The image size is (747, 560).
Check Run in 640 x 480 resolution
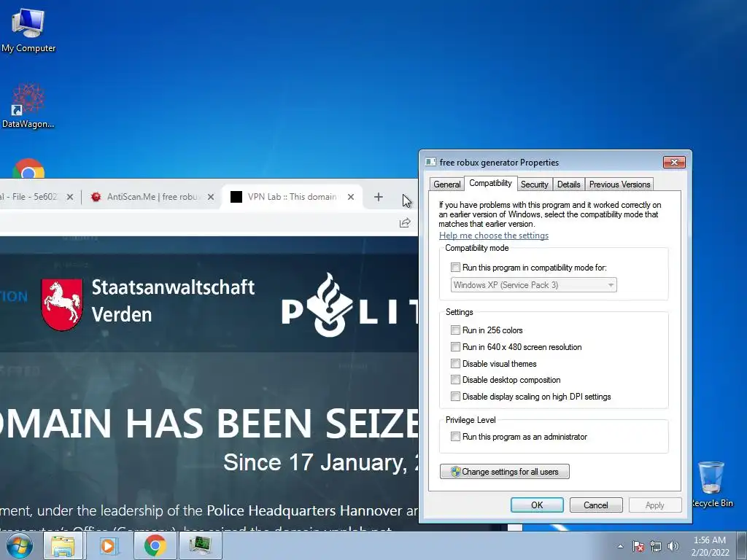point(455,346)
